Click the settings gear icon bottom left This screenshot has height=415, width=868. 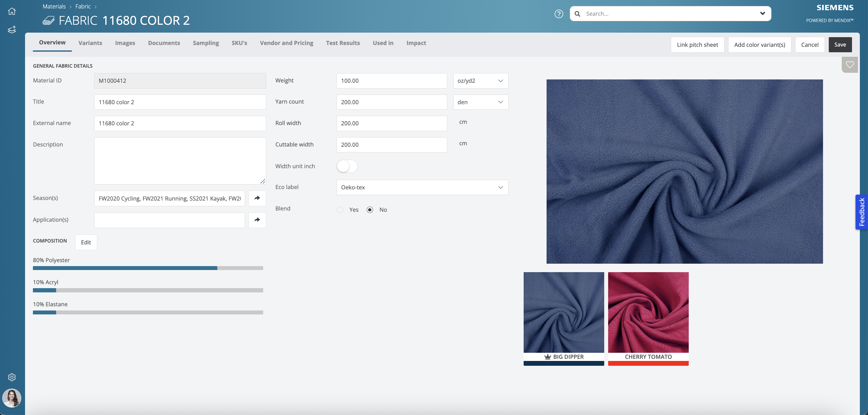tap(12, 378)
